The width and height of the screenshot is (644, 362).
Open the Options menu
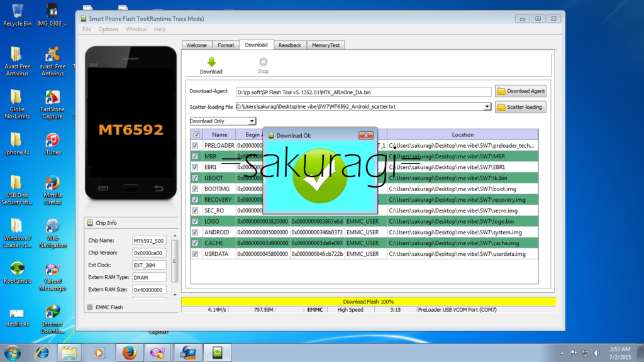[x=108, y=30]
